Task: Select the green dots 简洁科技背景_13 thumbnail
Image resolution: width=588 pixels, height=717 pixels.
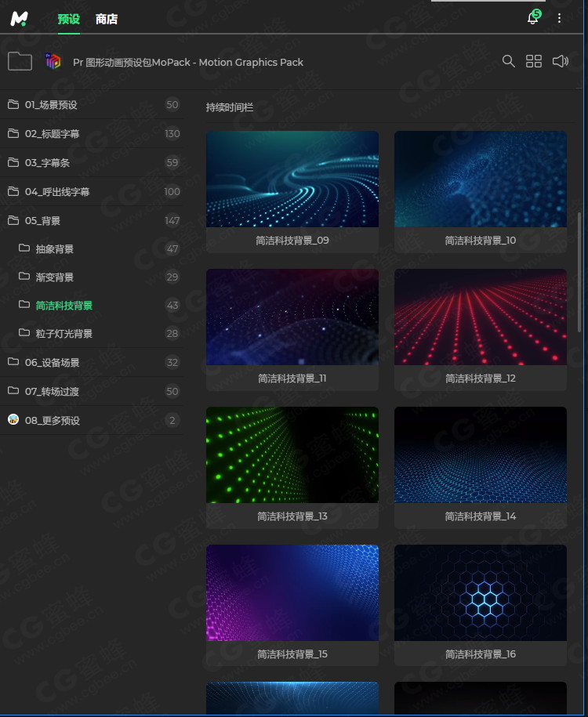Action: [x=292, y=455]
